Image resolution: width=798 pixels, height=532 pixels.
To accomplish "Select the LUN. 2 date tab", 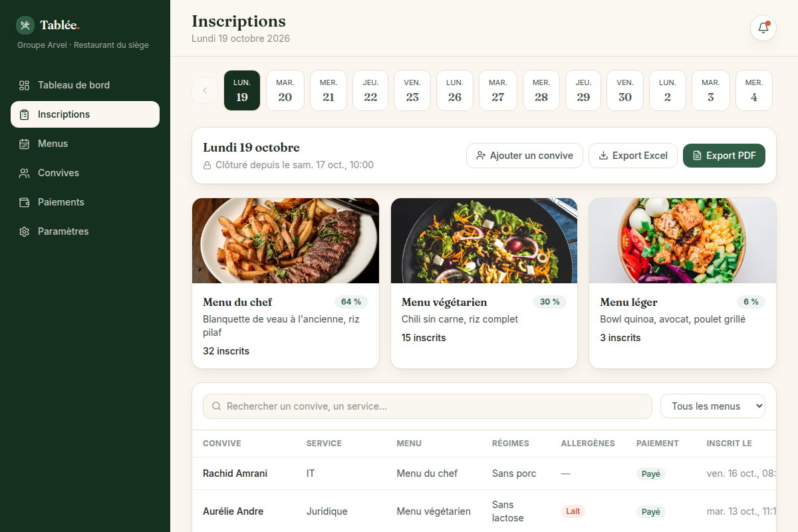I will click(668, 90).
